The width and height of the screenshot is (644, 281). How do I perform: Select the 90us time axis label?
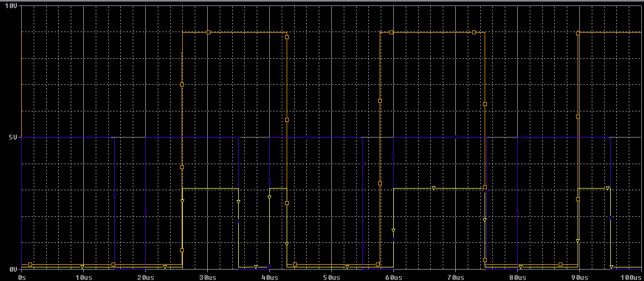coord(579,277)
